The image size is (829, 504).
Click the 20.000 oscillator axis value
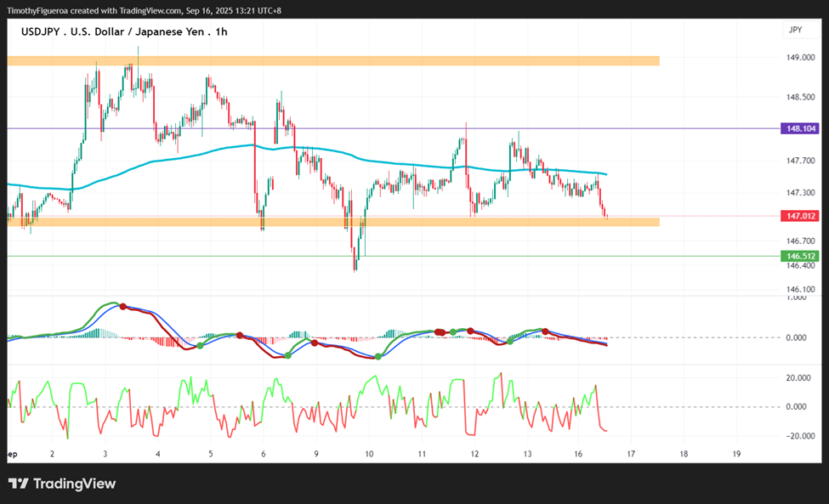798,377
